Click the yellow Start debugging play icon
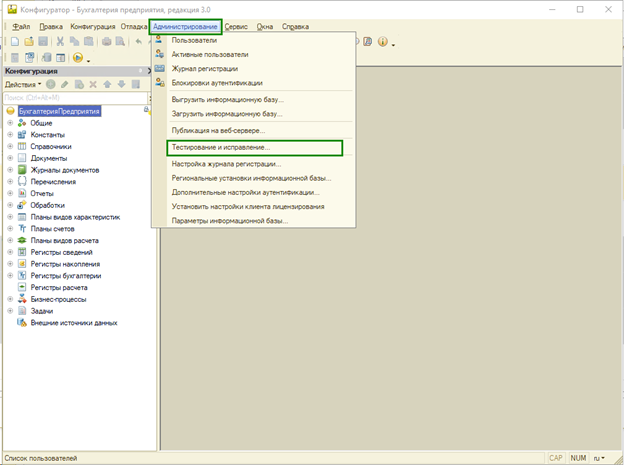The height and width of the screenshot is (465, 624). [78, 58]
